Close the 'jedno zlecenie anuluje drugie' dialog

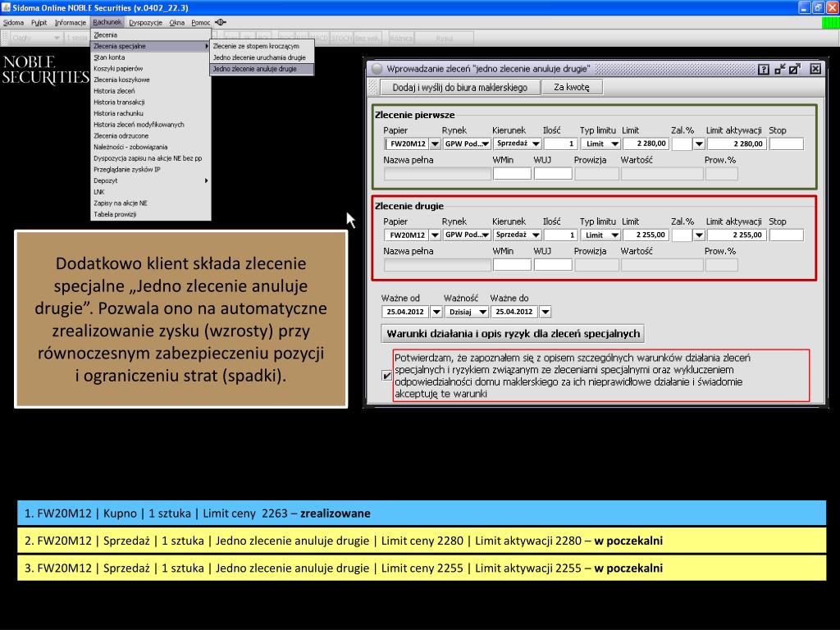(x=815, y=69)
